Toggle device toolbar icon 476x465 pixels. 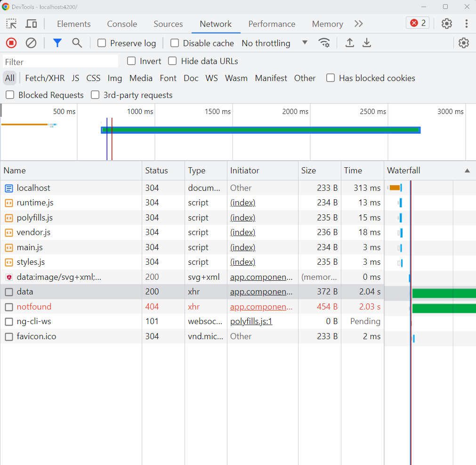pyautogui.click(x=31, y=24)
